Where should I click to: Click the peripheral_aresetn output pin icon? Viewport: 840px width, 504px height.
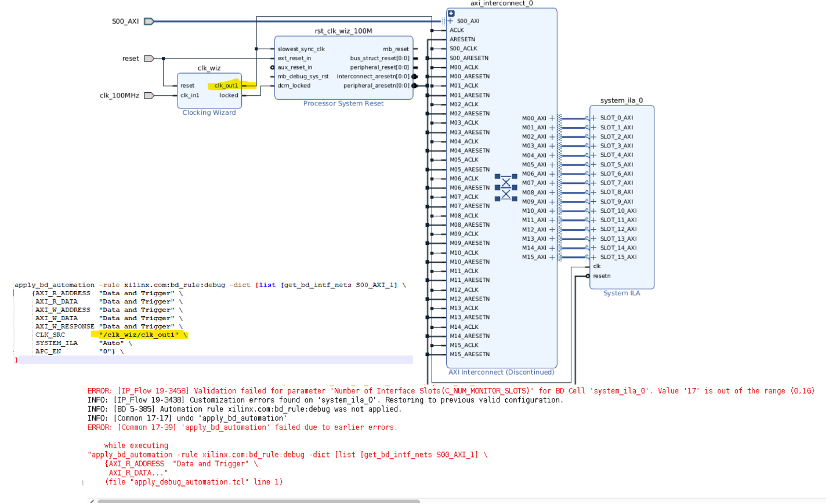413,85
